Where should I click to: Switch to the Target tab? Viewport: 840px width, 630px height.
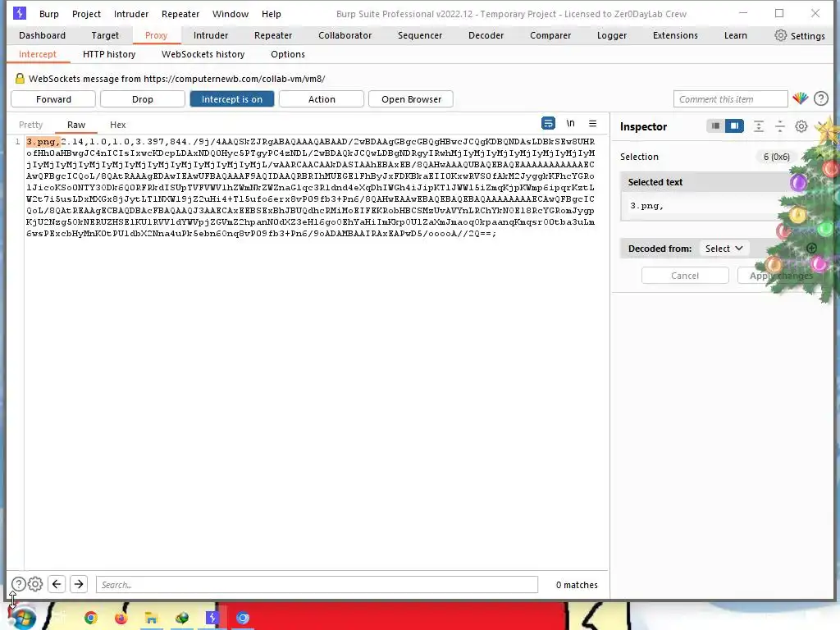[x=105, y=35]
